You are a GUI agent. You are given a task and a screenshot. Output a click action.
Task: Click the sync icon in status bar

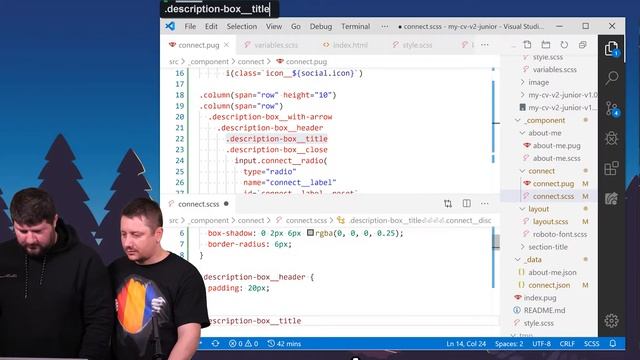pos(216,344)
